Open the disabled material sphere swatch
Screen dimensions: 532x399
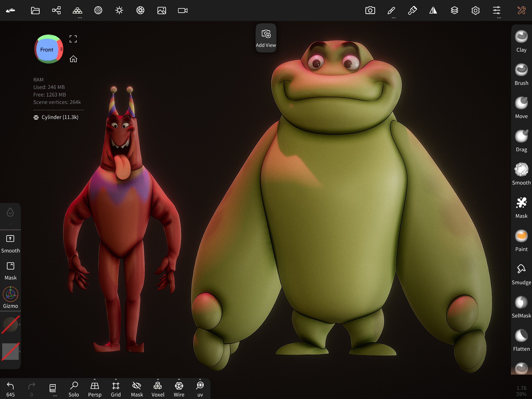click(x=10, y=325)
